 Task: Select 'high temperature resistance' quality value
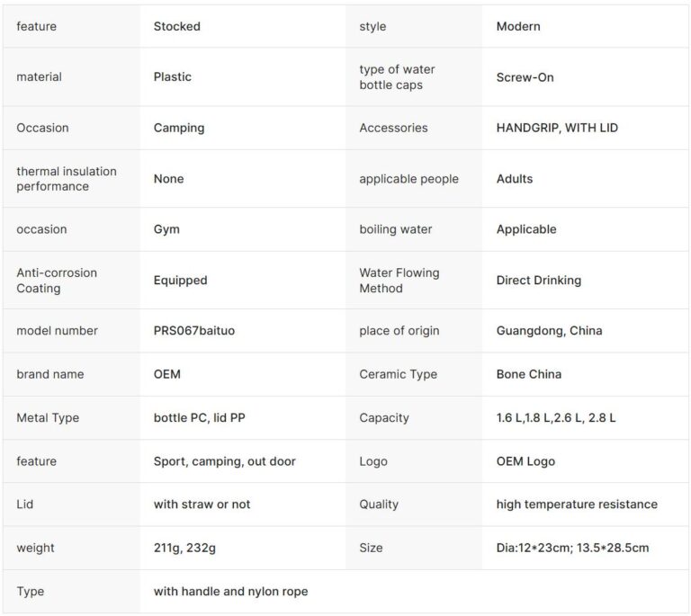(x=577, y=504)
